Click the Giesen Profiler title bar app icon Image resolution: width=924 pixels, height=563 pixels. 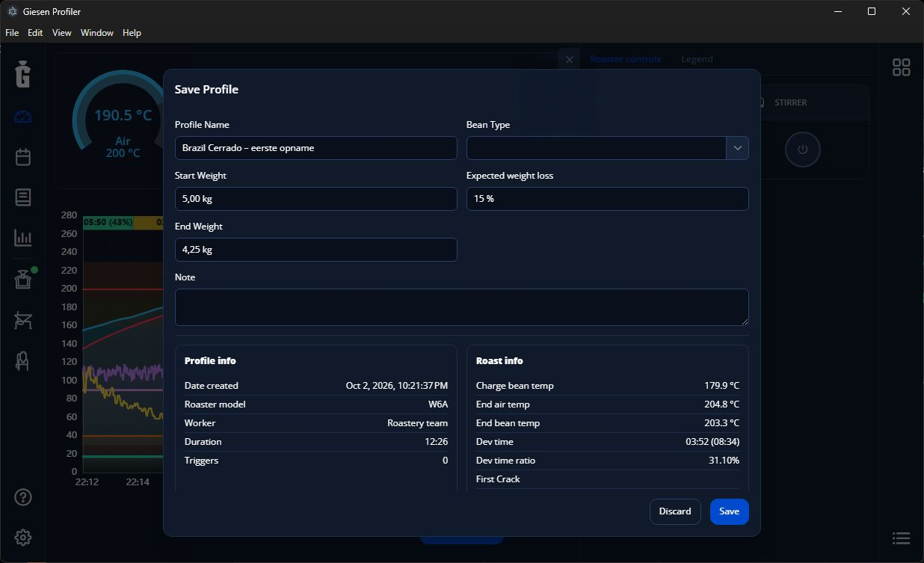point(12,11)
